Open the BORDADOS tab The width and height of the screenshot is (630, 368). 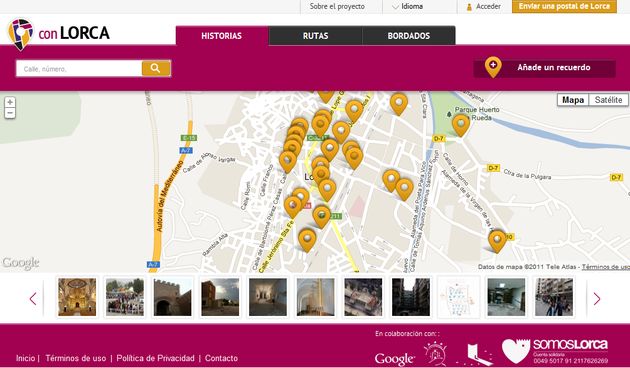[x=409, y=36]
